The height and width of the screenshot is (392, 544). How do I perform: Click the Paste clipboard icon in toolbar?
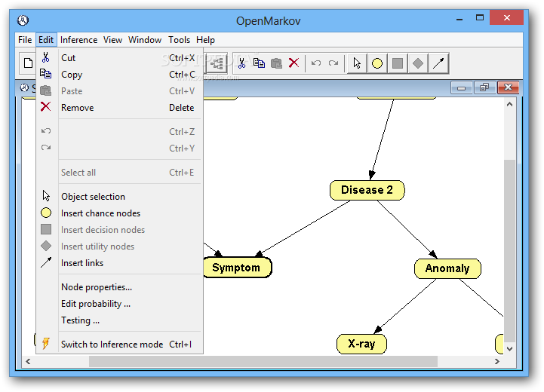276,63
